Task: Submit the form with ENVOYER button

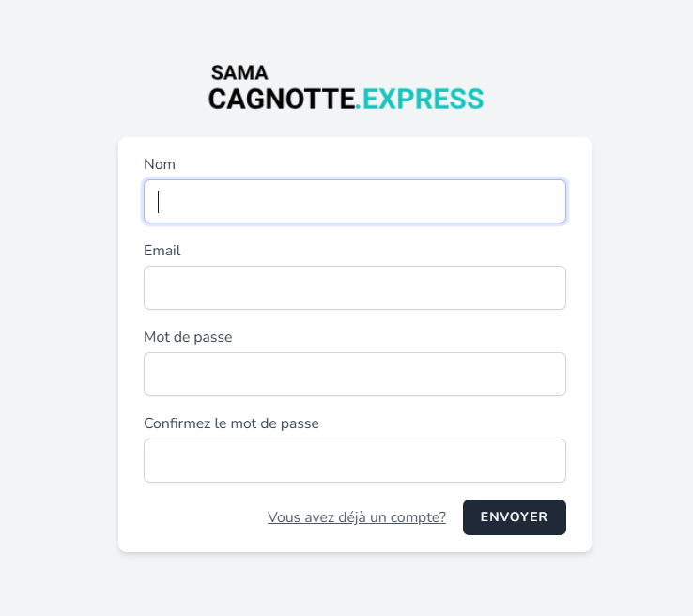Action: pyautogui.click(x=515, y=517)
